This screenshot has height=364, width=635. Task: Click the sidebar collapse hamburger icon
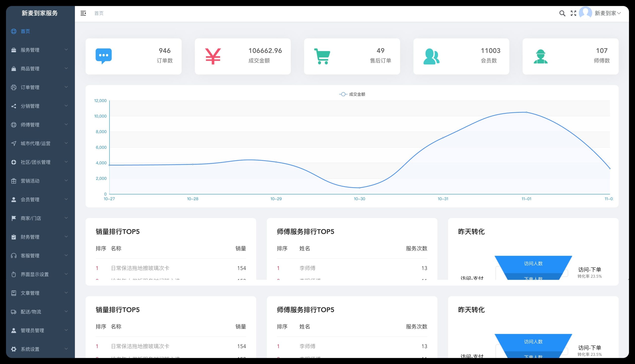click(83, 13)
